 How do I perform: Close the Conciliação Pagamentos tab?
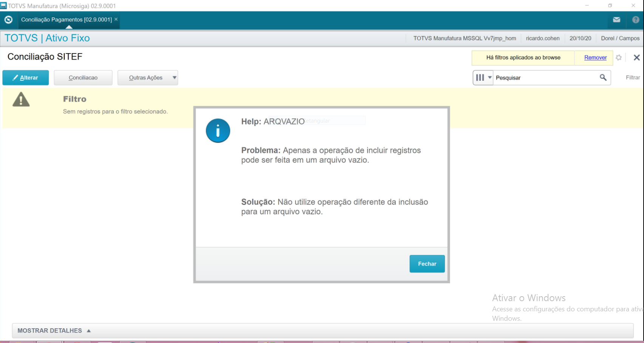(116, 19)
